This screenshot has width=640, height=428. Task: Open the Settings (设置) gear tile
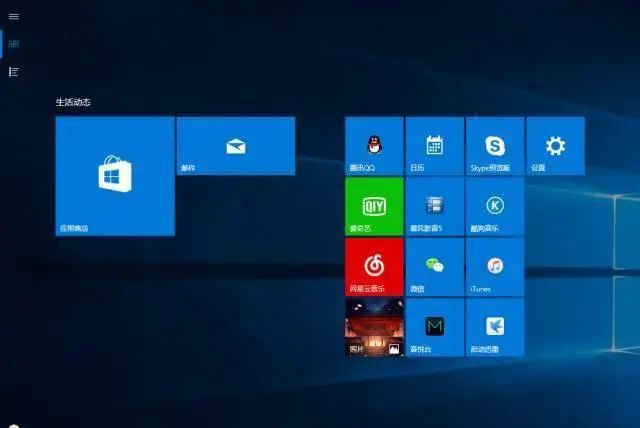point(556,146)
